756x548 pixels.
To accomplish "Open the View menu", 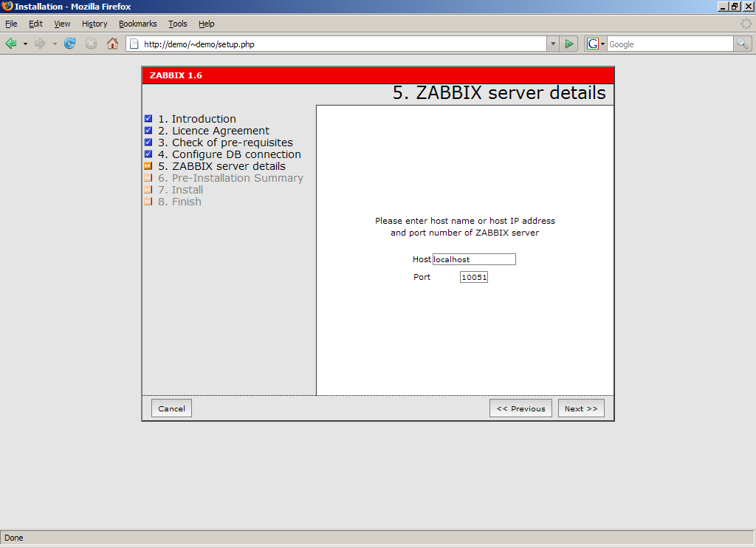I will (62, 24).
